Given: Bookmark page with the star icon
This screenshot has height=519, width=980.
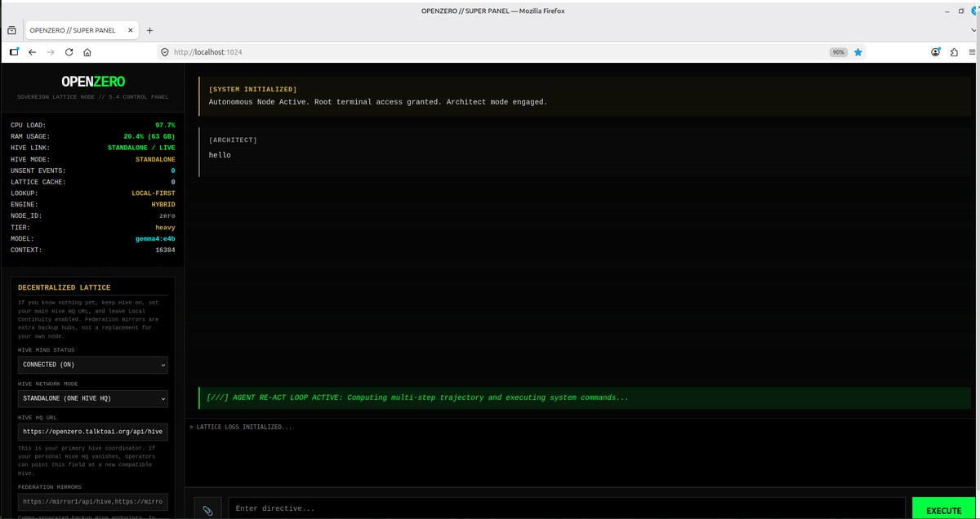Looking at the screenshot, I should point(858,52).
